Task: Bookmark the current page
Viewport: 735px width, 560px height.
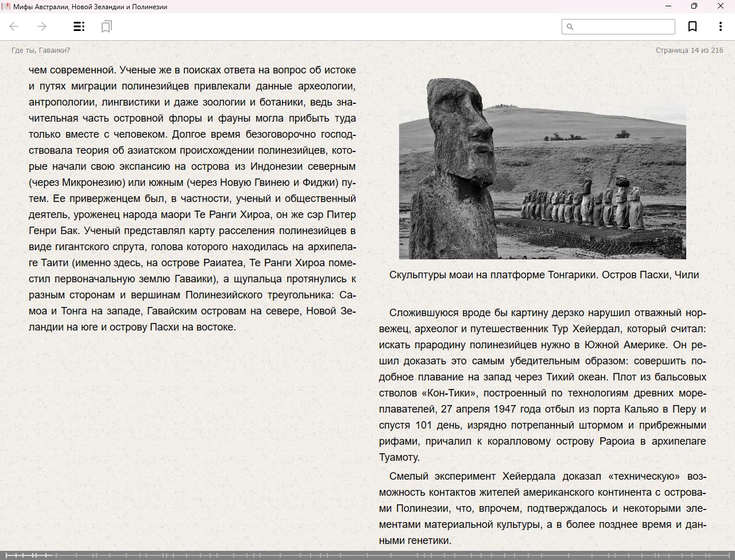Action: pos(693,26)
